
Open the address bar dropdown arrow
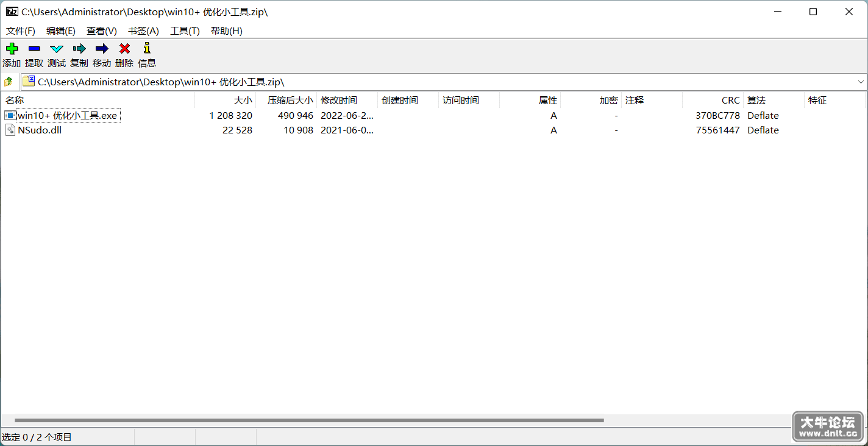[861, 82]
